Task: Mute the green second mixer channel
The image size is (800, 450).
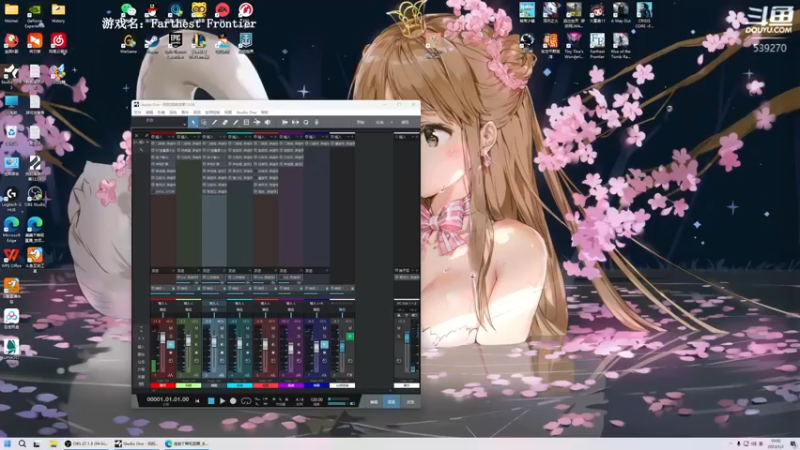Action: [x=196, y=329]
